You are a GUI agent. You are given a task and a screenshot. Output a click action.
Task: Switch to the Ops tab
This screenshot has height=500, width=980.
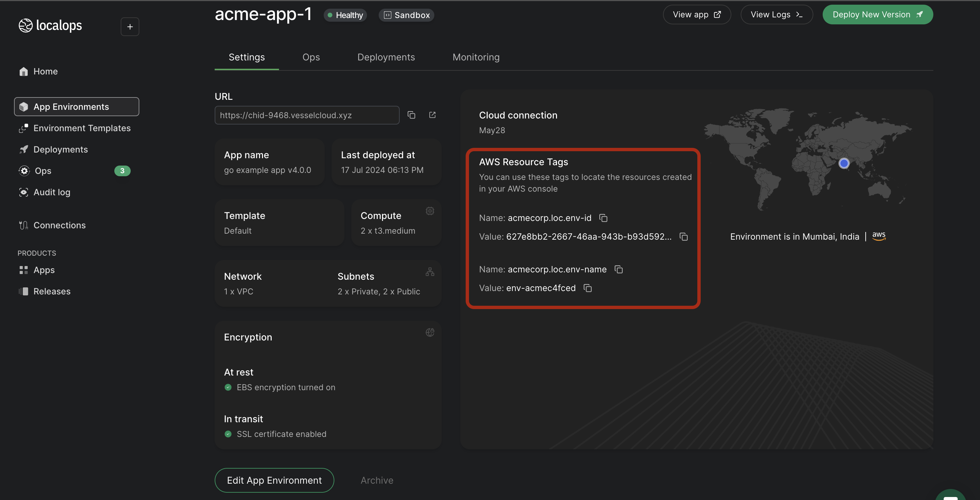coord(311,57)
